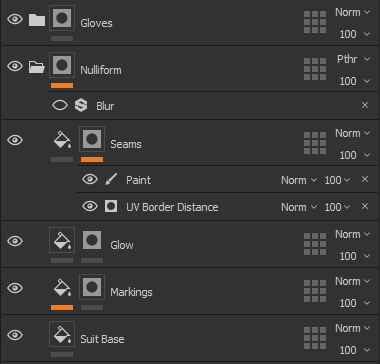Hide the Glow layer
The width and height of the screenshot is (380, 364).
pyautogui.click(x=15, y=241)
